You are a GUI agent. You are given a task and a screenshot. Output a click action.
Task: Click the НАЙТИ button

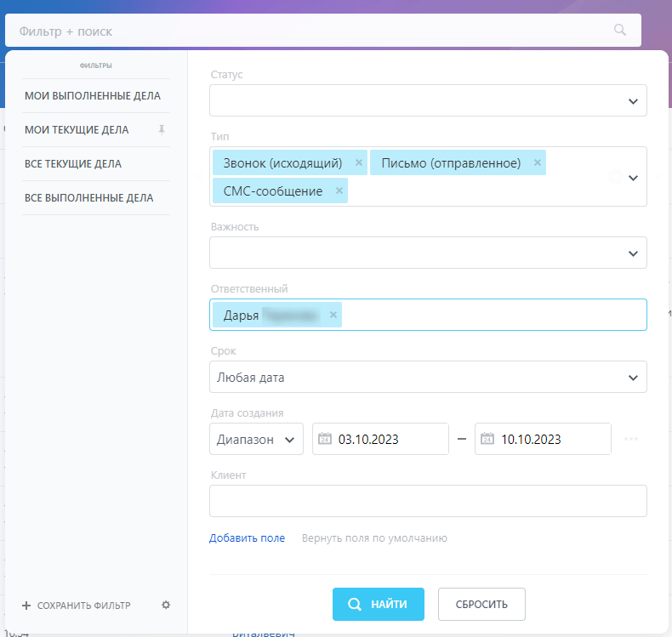[x=379, y=604]
